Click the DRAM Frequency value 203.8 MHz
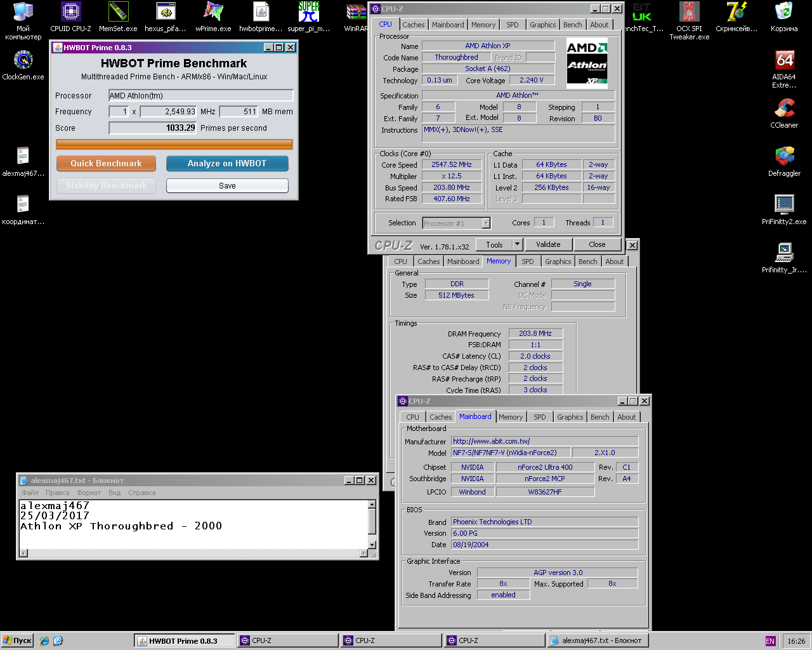The height and width of the screenshot is (650, 812). 535,333
